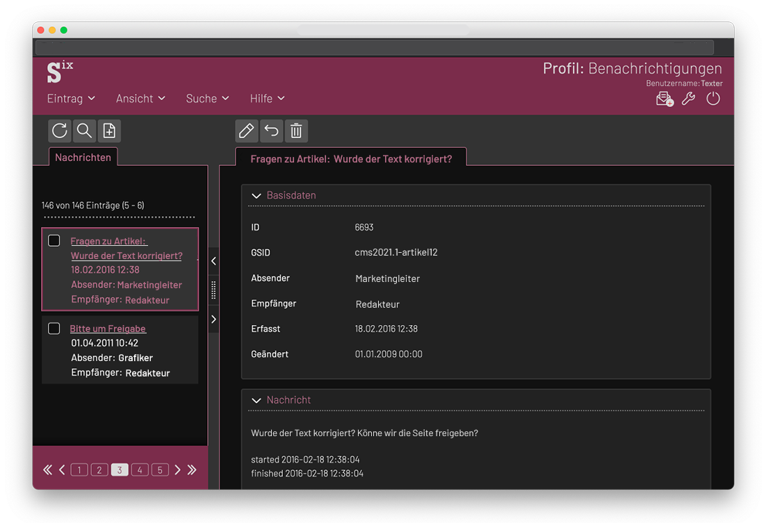This screenshot has height=532, width=766.
Task: Go to the next page
Action: [x=178, y=469]
